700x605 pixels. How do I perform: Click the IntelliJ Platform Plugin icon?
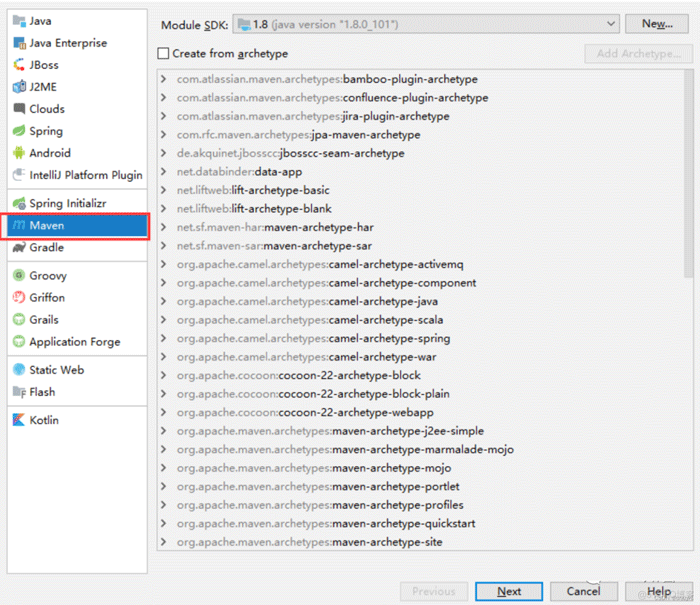pyautogui.click(x=19, y=175)
